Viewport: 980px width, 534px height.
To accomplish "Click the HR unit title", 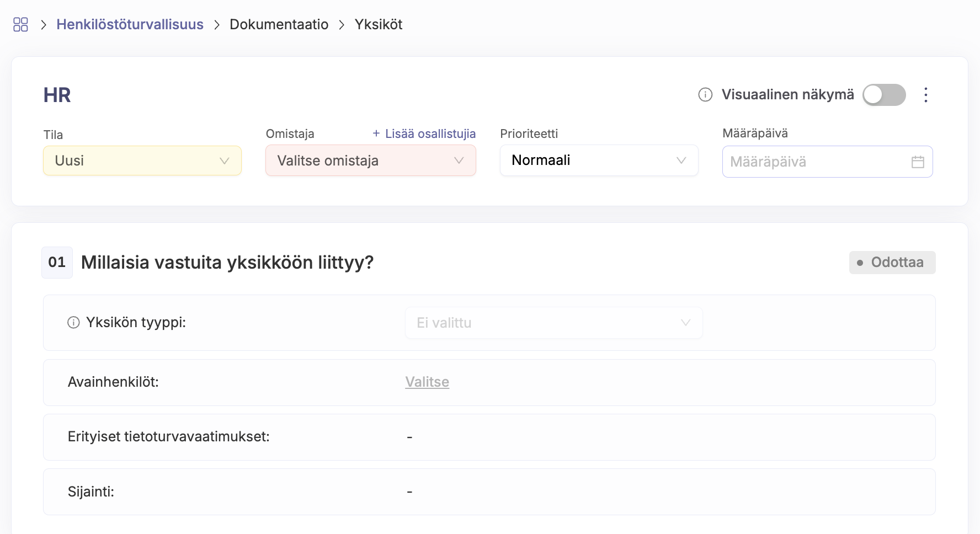I will pos(57,95).
